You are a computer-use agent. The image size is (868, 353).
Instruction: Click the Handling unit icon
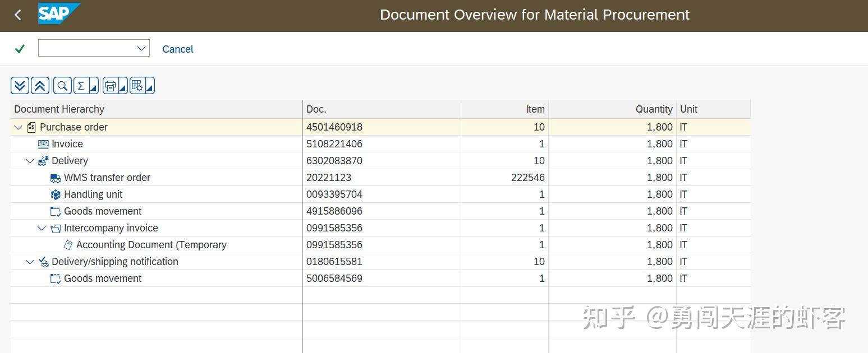coord(55,194)
